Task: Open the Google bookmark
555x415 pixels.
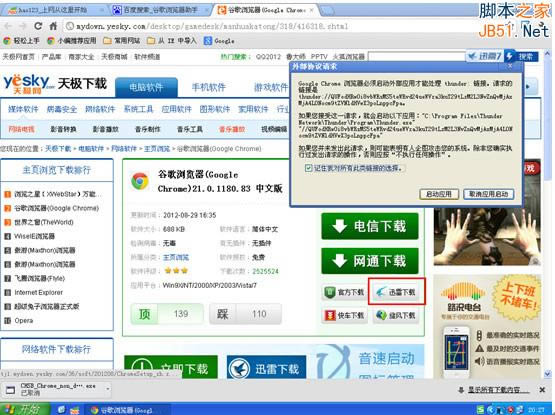Action: [219, 41]
